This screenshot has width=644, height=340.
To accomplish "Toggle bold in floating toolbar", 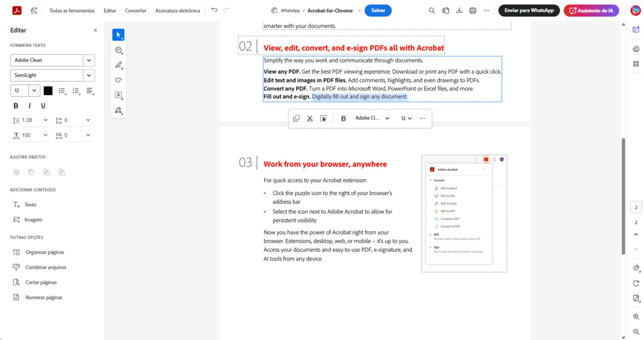I will [343, 118].
